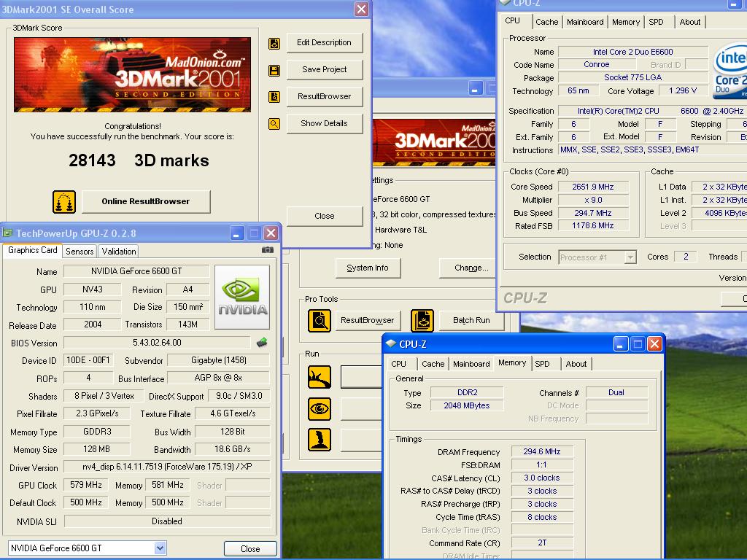
Task: Click the CPU-Z title bar icon of the Memory window
Action: tap(391, 344)
